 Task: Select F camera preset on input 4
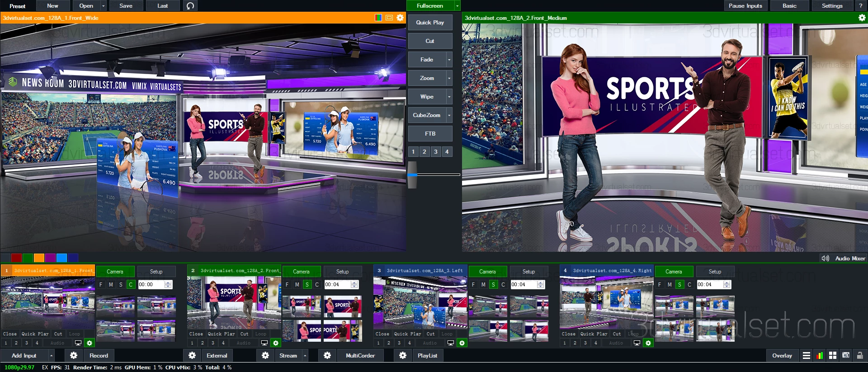660,284
